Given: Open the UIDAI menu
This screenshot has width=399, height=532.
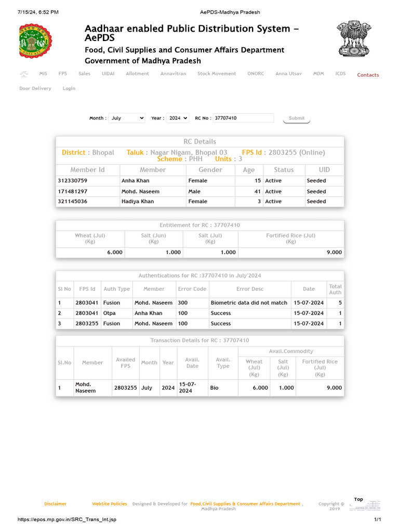Looking at the screenshot, I should 108,74.
